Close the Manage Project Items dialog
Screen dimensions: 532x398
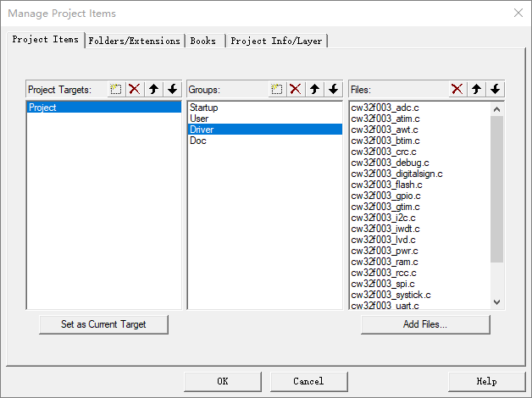click(518, 14)
